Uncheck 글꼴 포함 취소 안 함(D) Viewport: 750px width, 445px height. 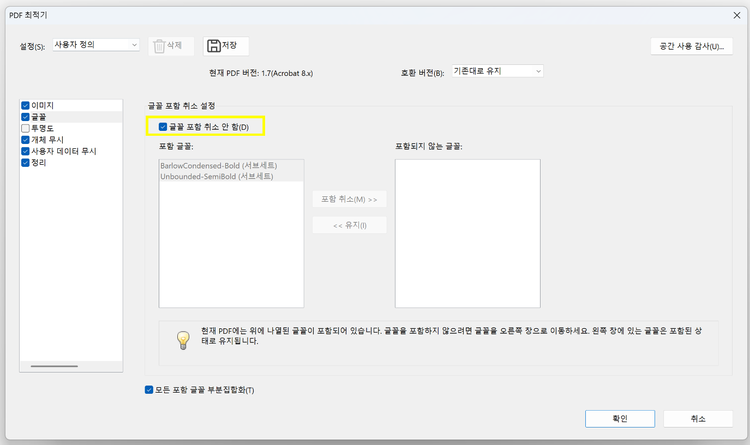point(163,127)
